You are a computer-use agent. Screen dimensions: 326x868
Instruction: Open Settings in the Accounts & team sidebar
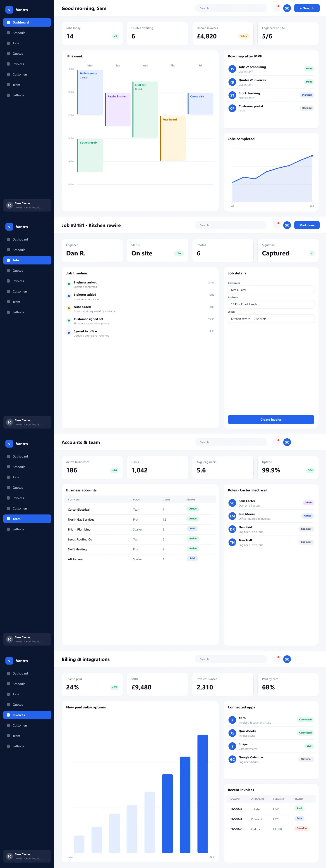(27, 529)
